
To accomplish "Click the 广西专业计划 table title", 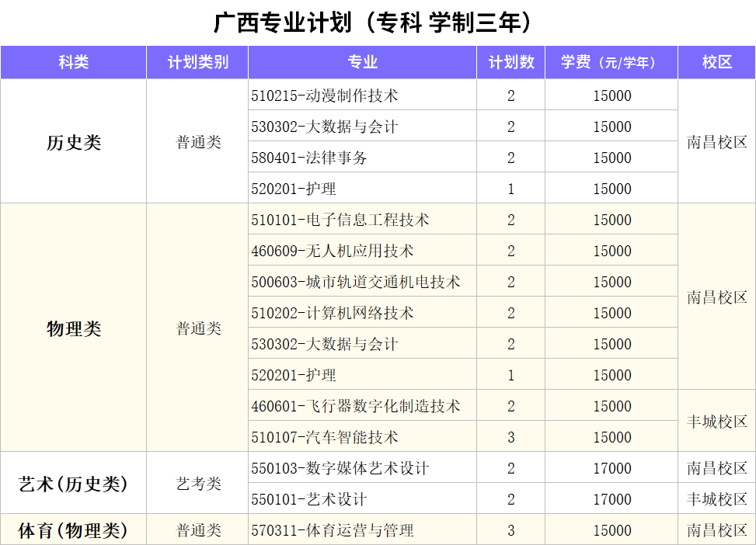I will pos(378,23).
